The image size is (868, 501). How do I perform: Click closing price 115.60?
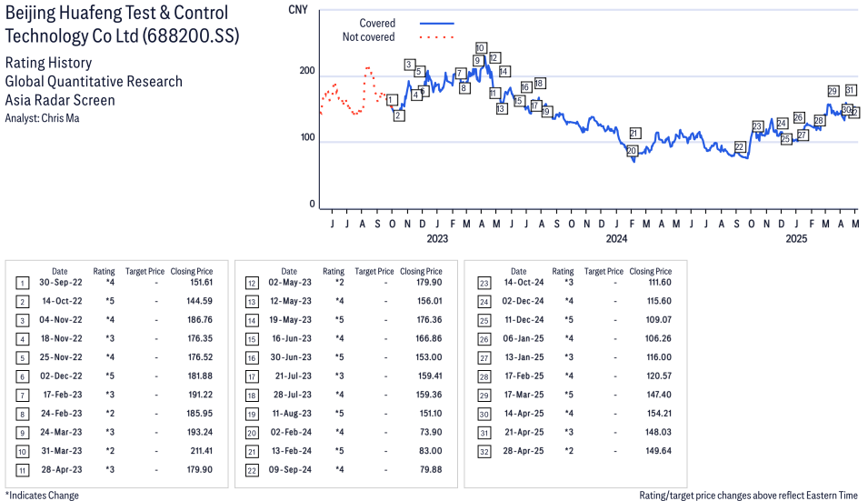(x=659, y=301)
